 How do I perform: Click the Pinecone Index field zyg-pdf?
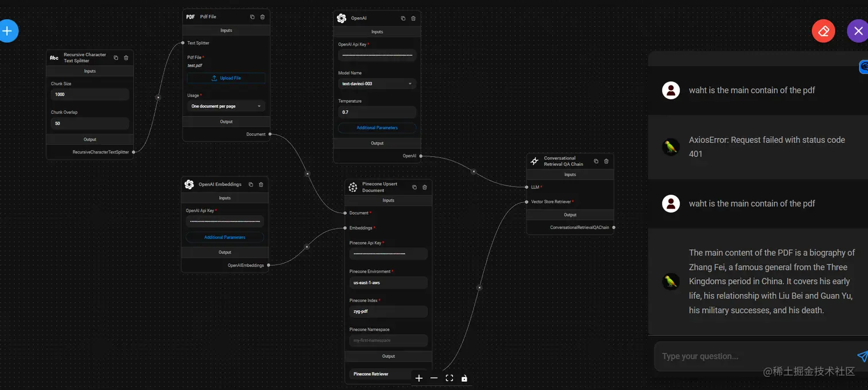(389, 311)
